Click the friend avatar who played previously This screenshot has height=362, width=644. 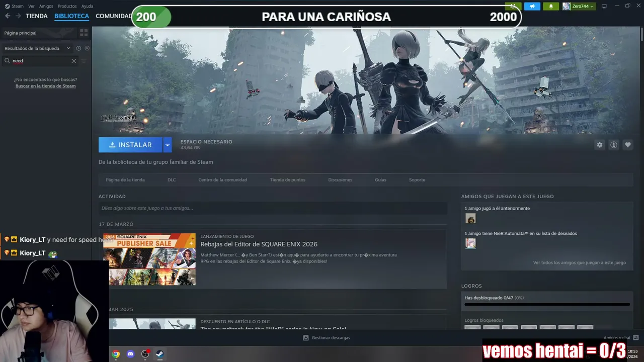pos(470,219)
